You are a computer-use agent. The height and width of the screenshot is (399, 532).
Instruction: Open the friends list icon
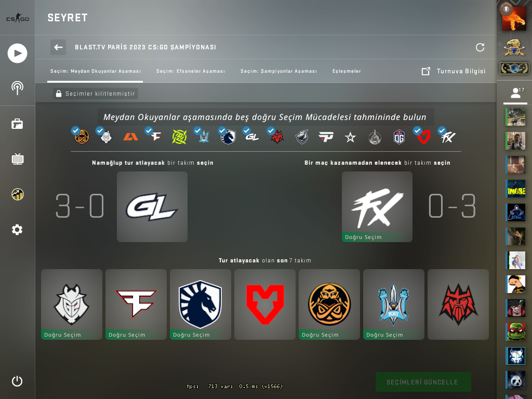515,93
